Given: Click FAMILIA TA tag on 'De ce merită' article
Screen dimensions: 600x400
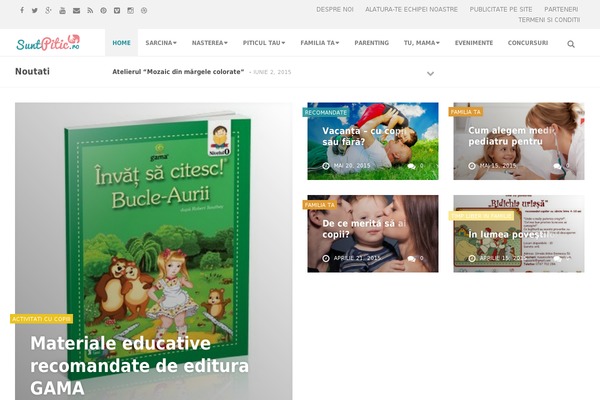Looking at the screenshot, I should point(319,205).
